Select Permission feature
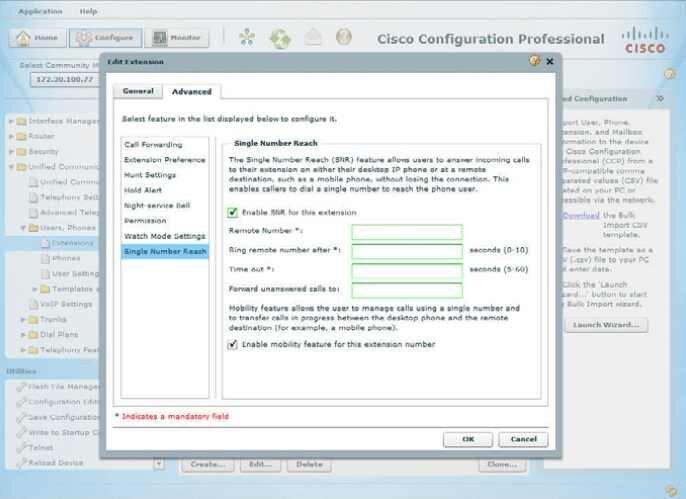 [165, 221]
